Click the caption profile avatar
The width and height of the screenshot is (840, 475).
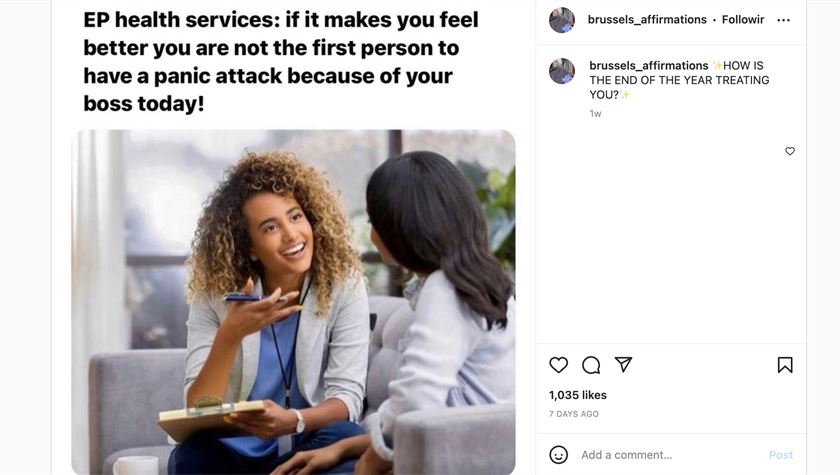pyautogui.click(x=561, y=71)
